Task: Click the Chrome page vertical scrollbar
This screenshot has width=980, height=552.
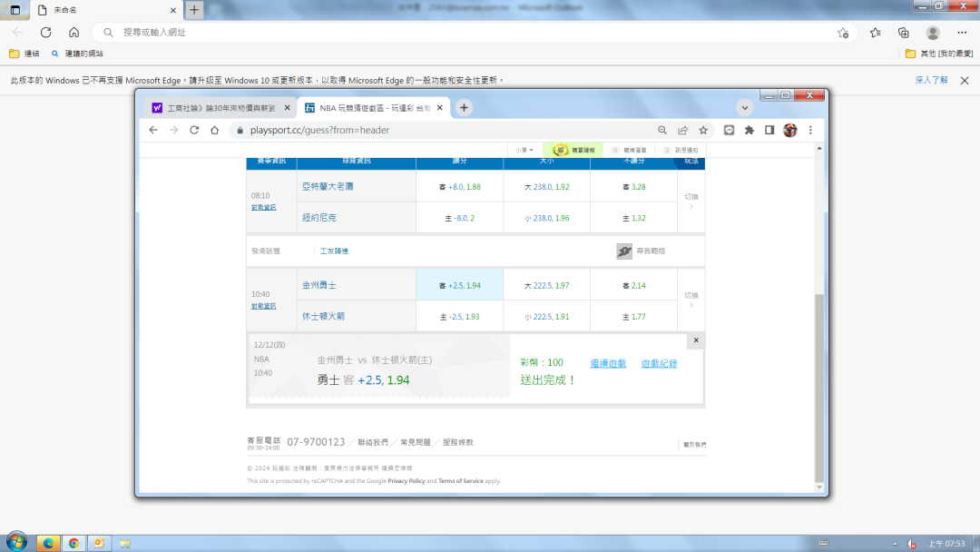Action: tap(818, 388)
